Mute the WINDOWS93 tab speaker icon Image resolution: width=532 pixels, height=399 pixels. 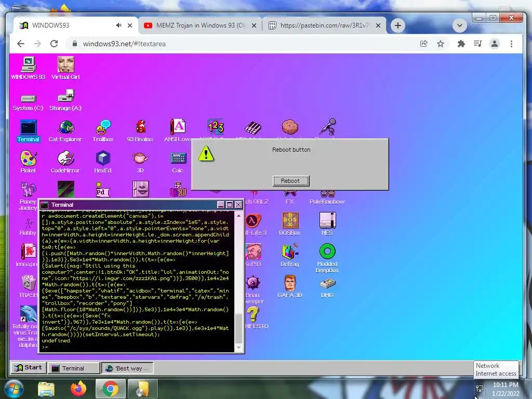click(118, 25)
